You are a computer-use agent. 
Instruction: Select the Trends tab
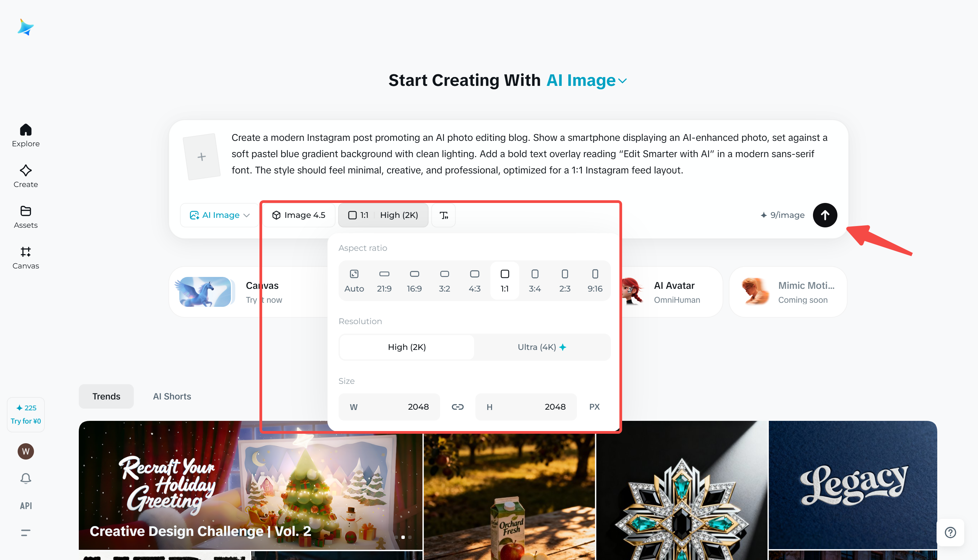[x=106, y=396]
